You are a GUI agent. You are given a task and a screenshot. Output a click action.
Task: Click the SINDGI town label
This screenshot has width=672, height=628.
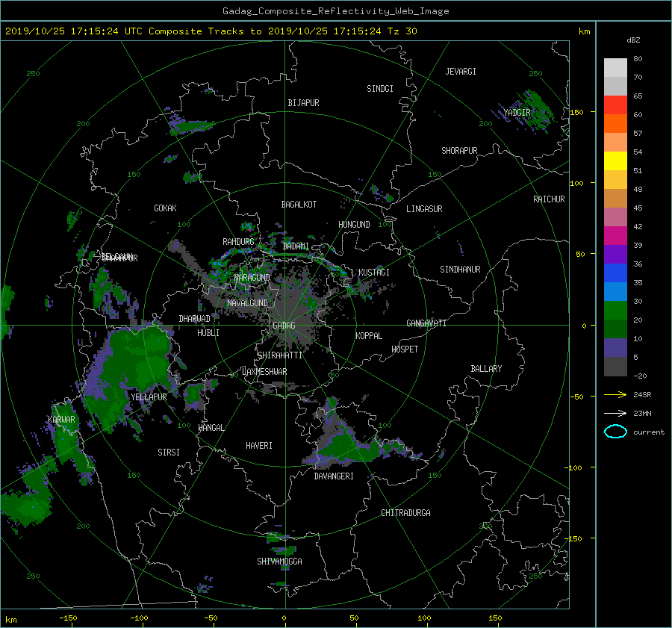point(380,89)
